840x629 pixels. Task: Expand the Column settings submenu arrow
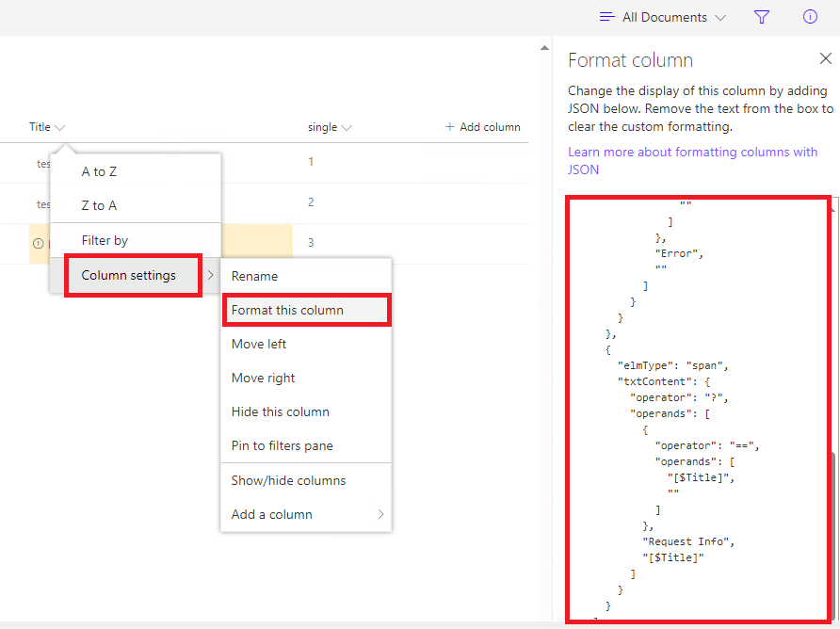pos(211,275)
